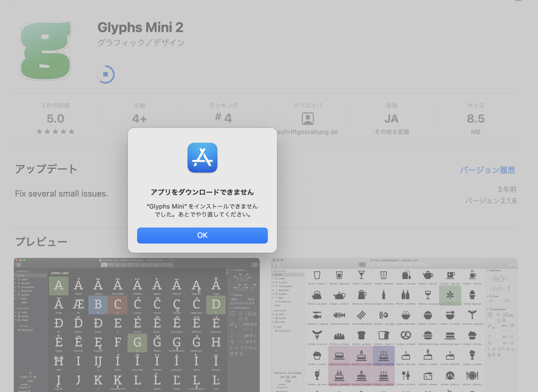Click the developer person icon
This screenshot has height=392, width=538.
308,119
